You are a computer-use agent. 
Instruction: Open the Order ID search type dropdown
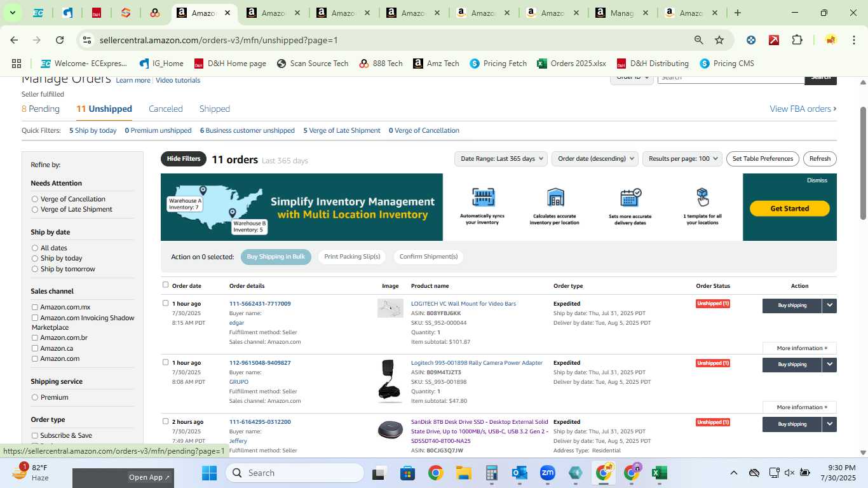click(633, 78)
